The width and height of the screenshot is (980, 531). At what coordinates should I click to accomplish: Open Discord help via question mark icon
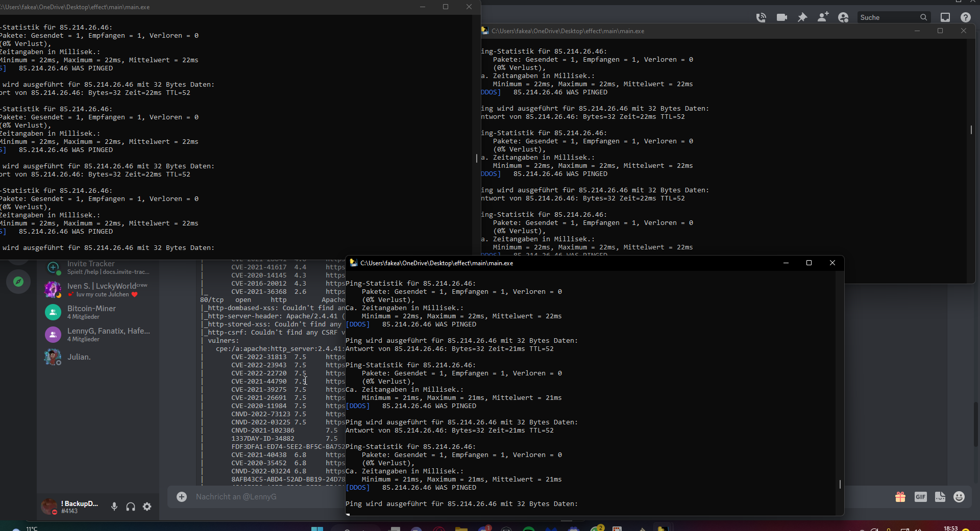[965, 17]
